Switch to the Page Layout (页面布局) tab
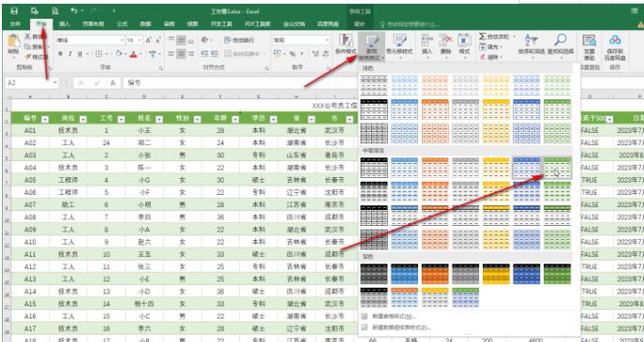Image resolution: width=644 pixels, height=342 pixels. (93, 24)
